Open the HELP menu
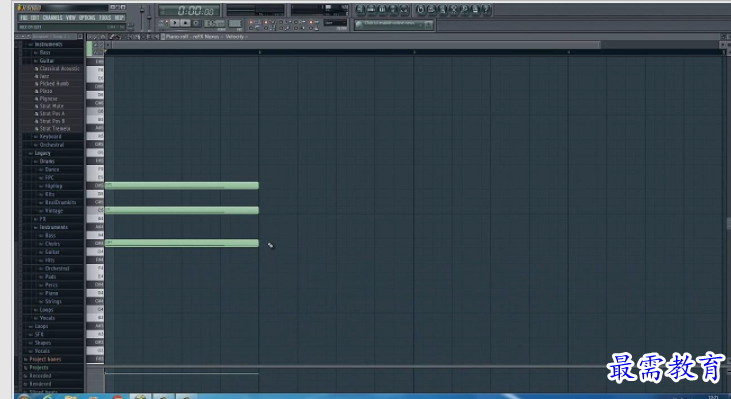 pyautogui.click(x=119, y=18)
